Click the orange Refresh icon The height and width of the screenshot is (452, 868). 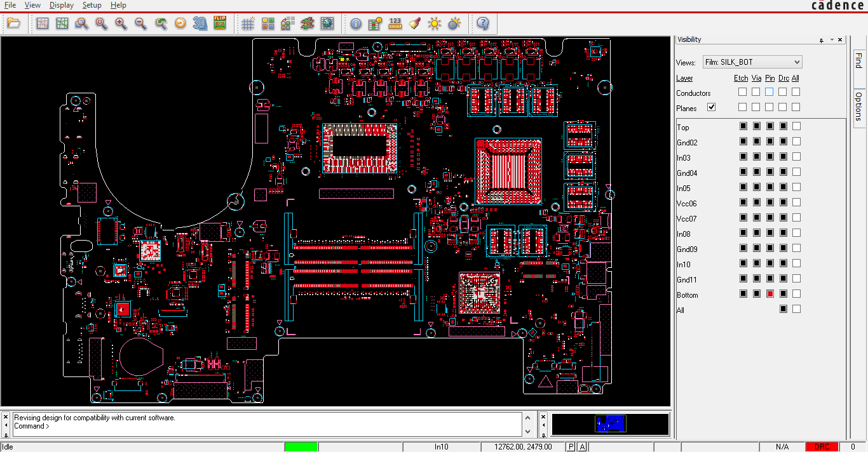pyautogui.click(x=180, y=24)
